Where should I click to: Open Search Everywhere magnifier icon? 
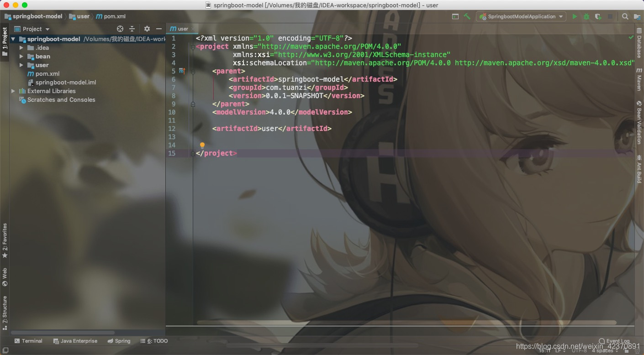tap(625, 16)
